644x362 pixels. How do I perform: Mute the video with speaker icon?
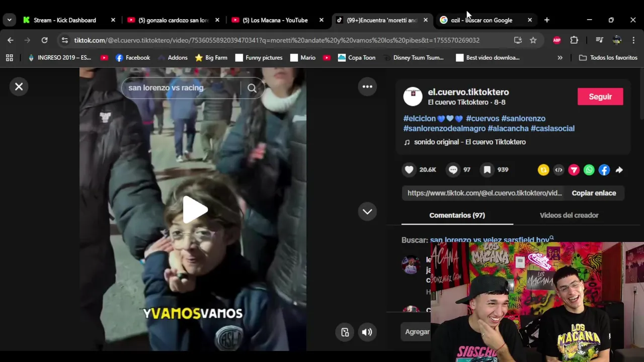[x=367, y=332]
